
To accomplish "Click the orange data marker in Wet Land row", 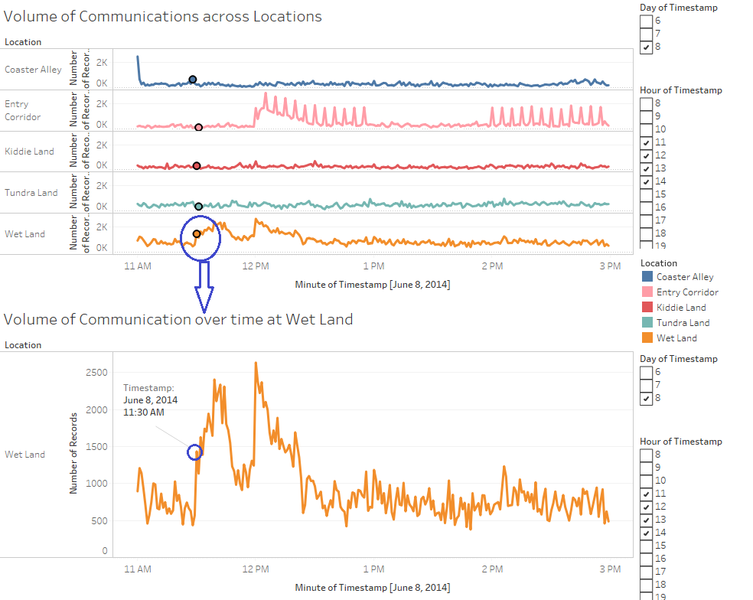I will (196, 234).
